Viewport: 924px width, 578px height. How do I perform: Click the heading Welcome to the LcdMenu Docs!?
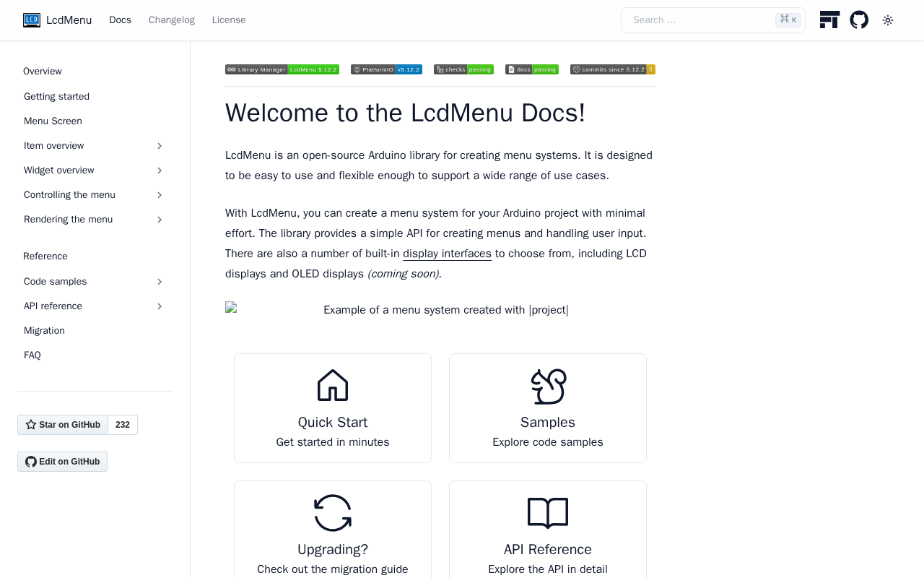405,113
